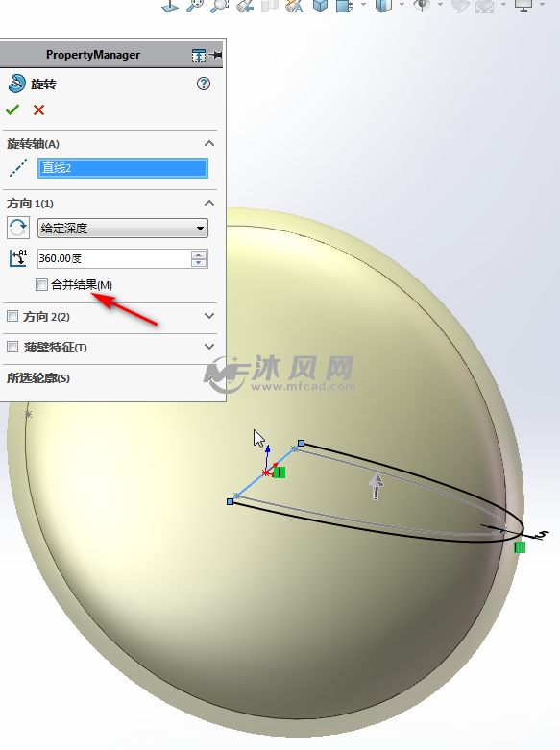Expand the 方向2(2) section chevron
Viewport: 560px width, 750px height.
[x=209, y=316]
